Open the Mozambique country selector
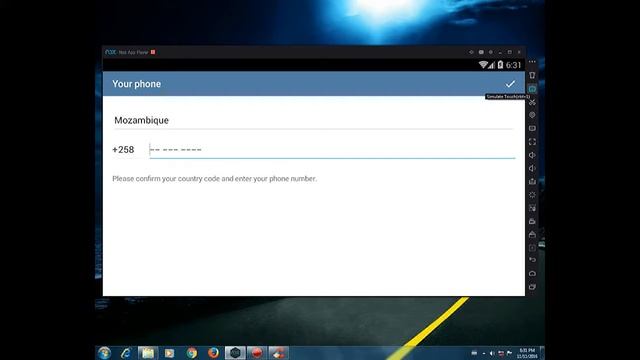Screen dimensions: 640x360 pos(313,120)
